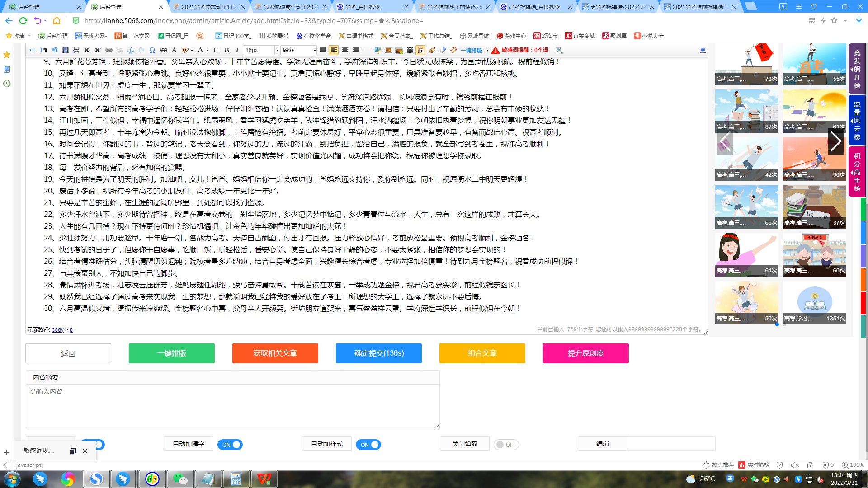
Task: Toggle the 自动加样式 ON switch
Action: (368, 445)
